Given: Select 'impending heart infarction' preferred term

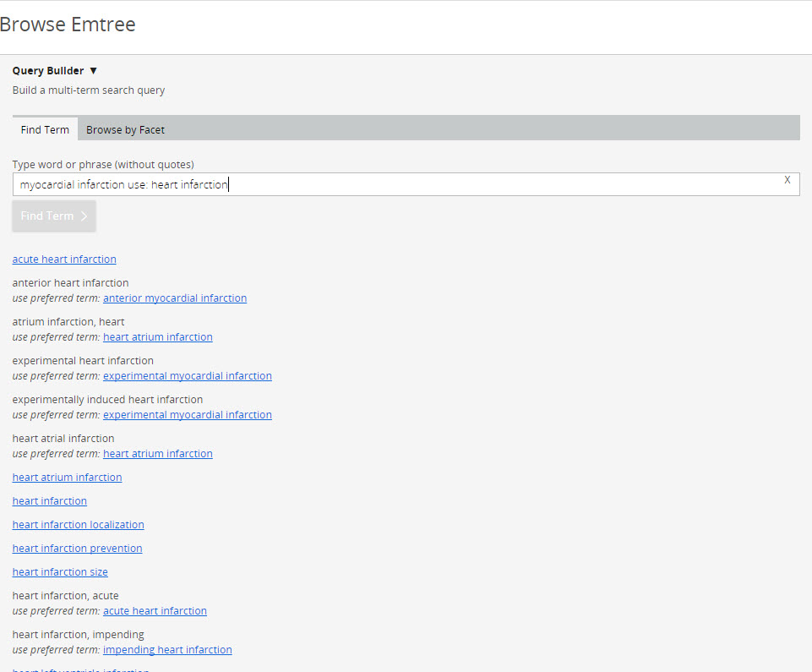Looking at the screenshot, I should tap(167, 650).
